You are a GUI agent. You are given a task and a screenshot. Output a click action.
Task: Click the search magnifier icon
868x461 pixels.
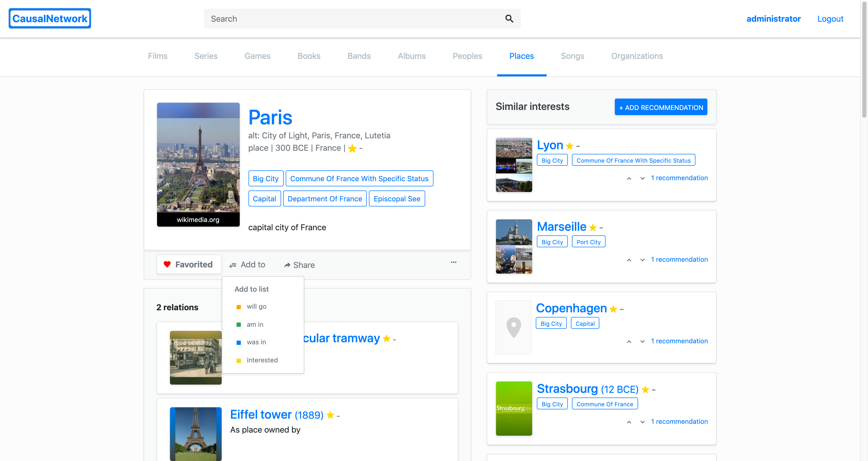(x=509, y=19)
